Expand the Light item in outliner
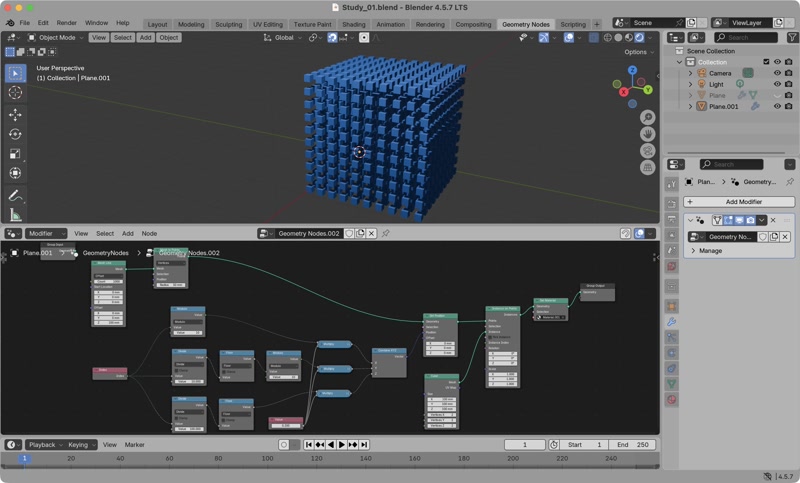 689,84
